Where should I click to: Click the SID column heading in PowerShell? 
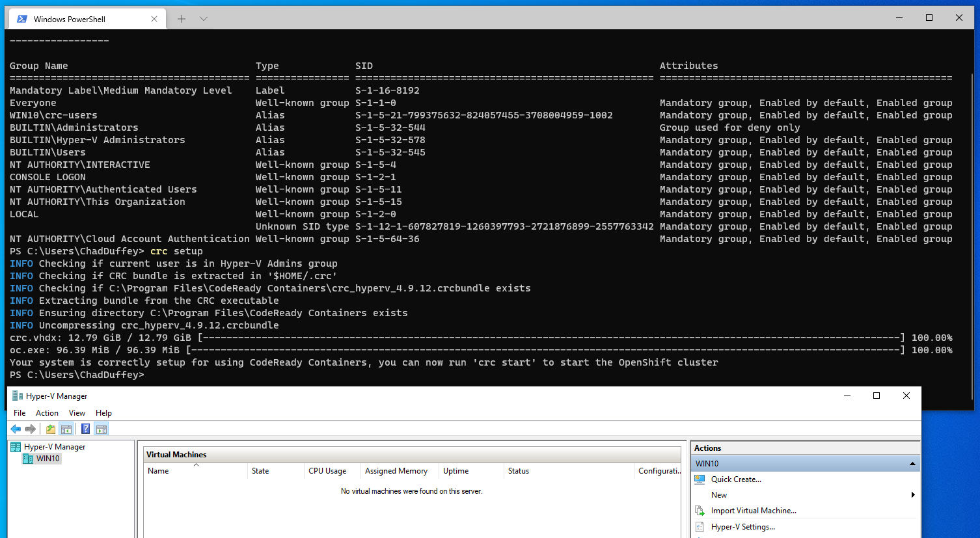(364, 66)
